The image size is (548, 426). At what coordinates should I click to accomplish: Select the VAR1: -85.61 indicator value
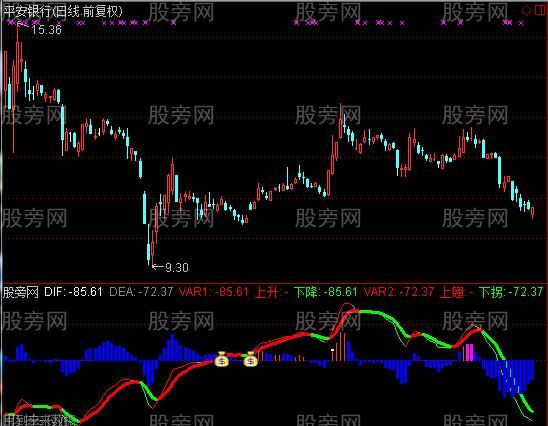(214, 292)
